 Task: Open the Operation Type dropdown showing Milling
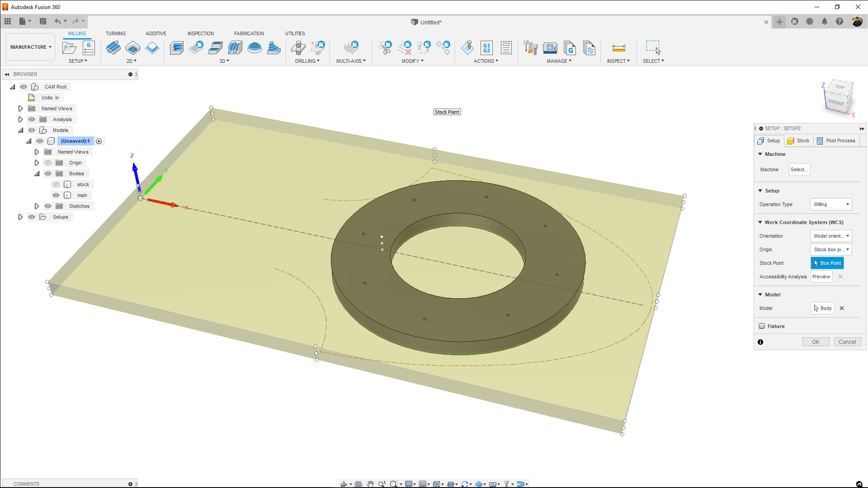(x=831, y=204)
